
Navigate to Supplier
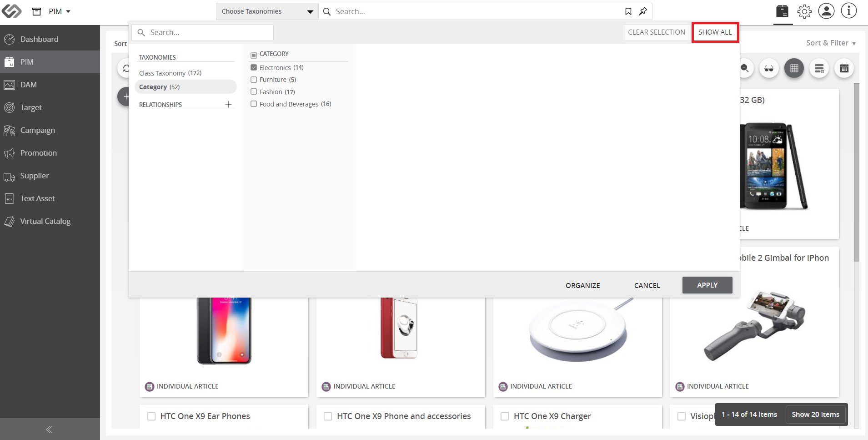click(50, 176)
